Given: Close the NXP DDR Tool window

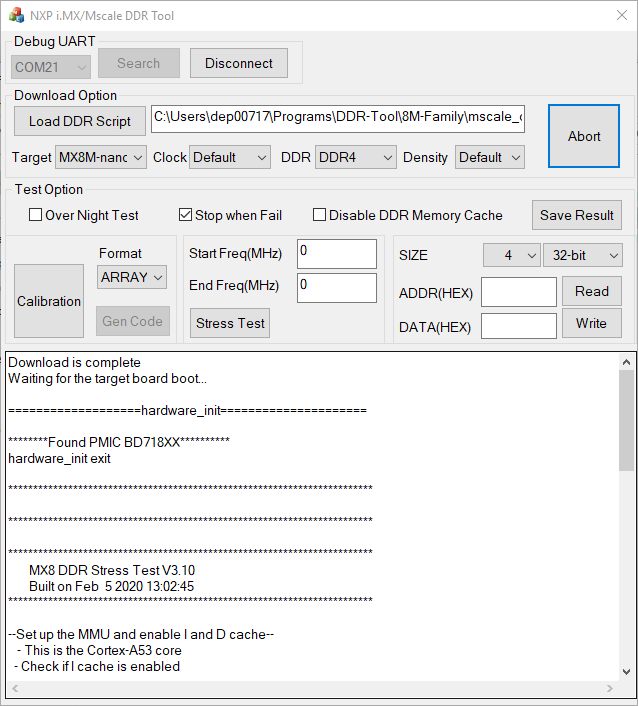Looking at the screenshot, I should [622, 15].
